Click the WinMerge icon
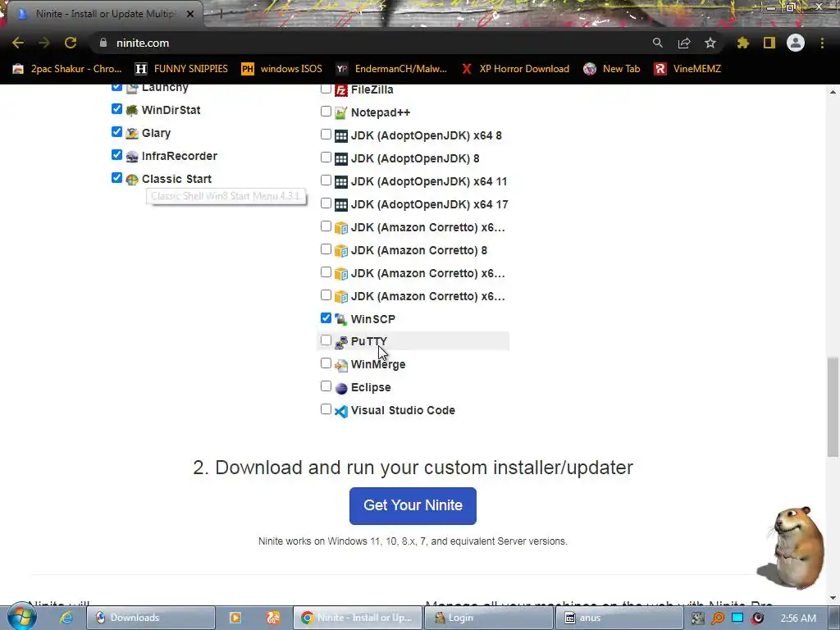The image size is (840, 630). (341, 365)
